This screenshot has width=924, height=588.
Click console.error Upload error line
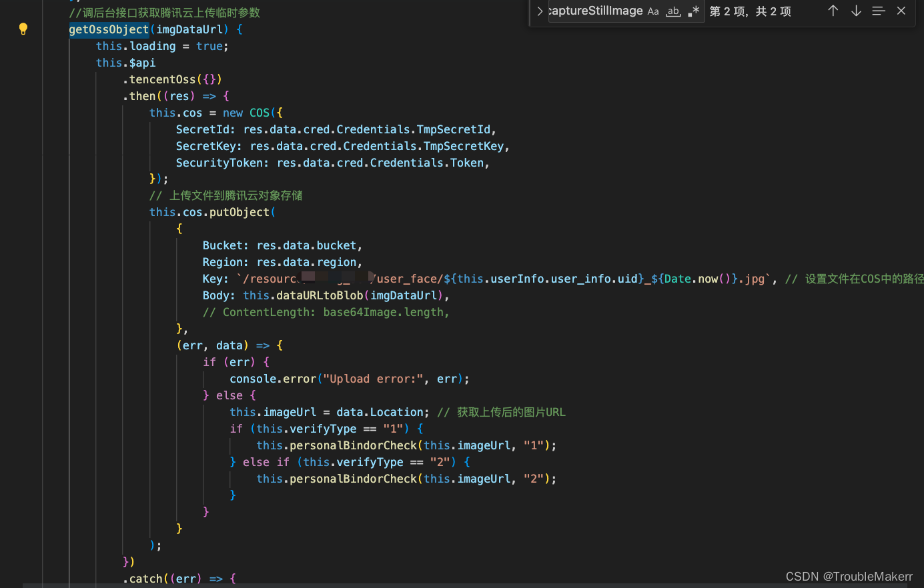point(350,379)
